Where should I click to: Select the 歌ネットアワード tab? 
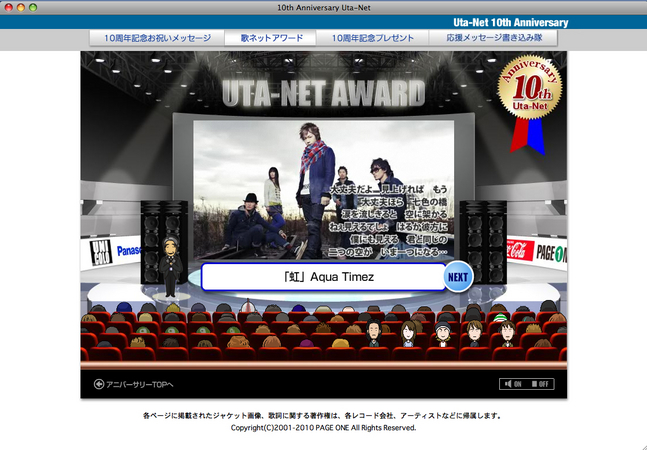point(271,38)
